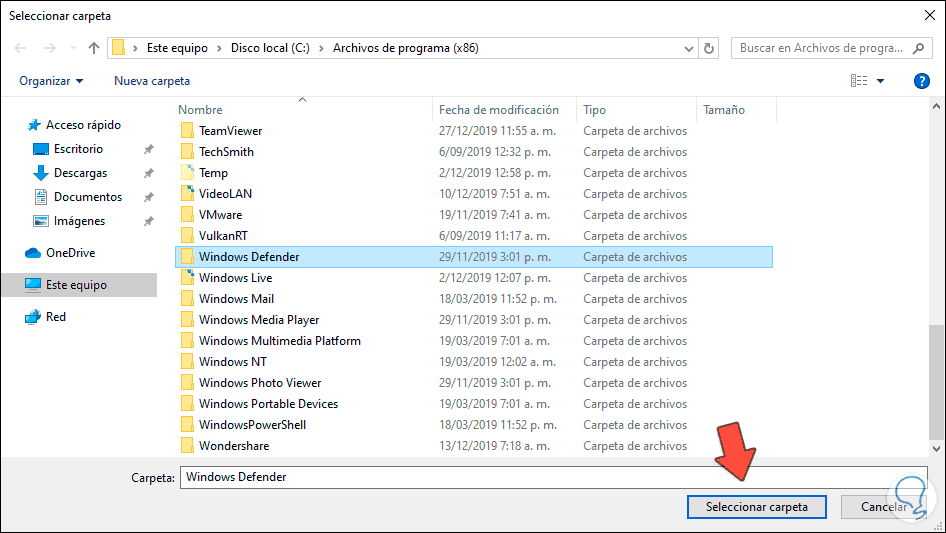Click the date 27/12/2019 11:55 a. m.
The width and height of the screenshot is (946, 533).
[x=497, y=130]
